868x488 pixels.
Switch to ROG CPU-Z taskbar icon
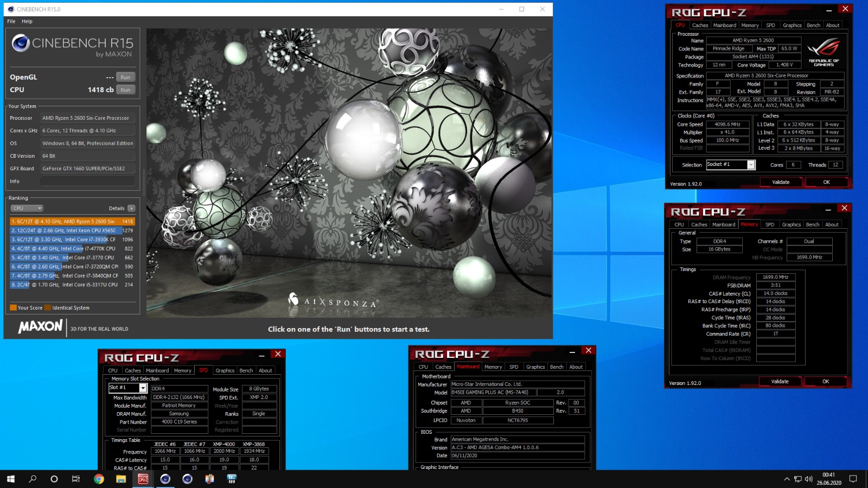[143, 479]
